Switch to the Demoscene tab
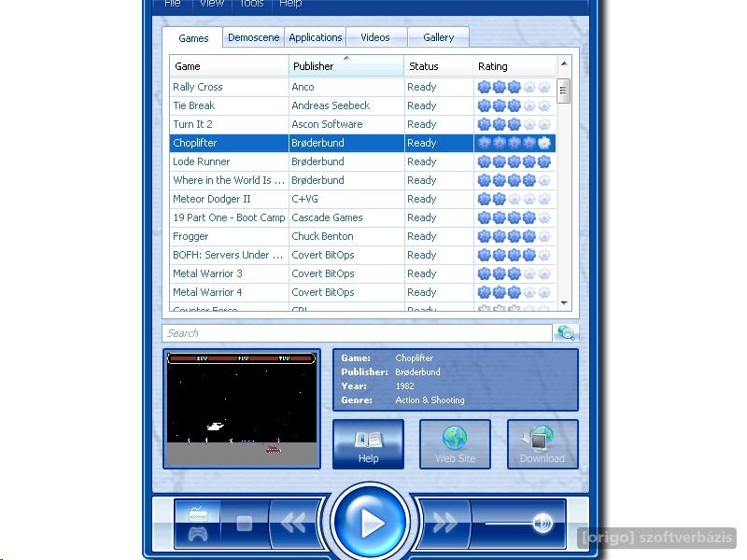Viewport: 747px width, 560px height. (x=253, y=37)
